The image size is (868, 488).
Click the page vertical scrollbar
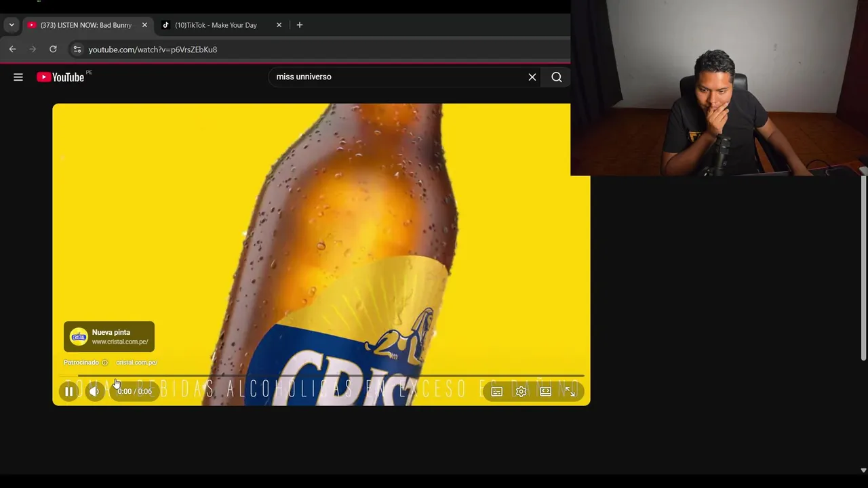pyautogui.click(x=863, y=268)
